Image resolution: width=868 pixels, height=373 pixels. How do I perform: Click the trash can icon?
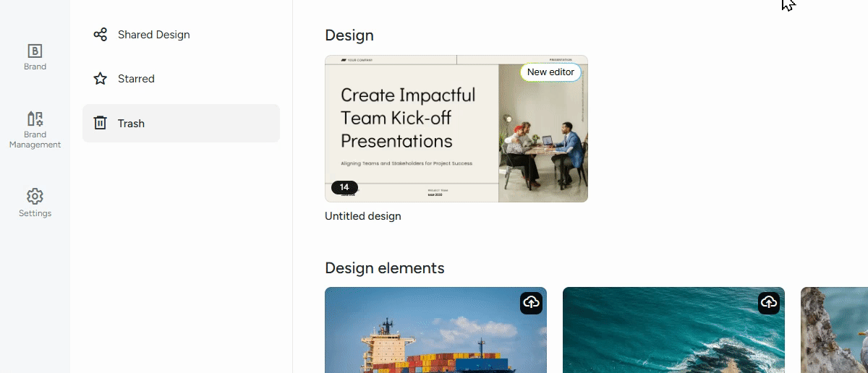pyautogui.click(x=101, y=124)
